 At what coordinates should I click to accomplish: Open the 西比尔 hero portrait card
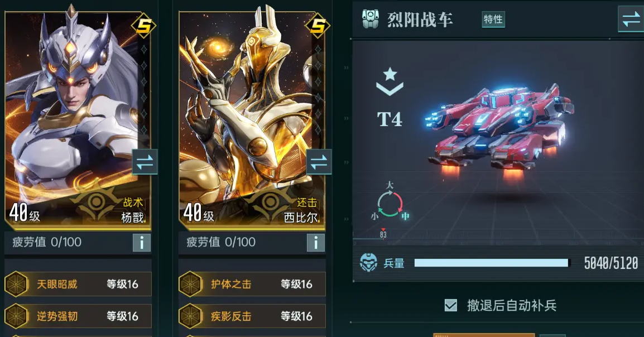pos(252,119)
